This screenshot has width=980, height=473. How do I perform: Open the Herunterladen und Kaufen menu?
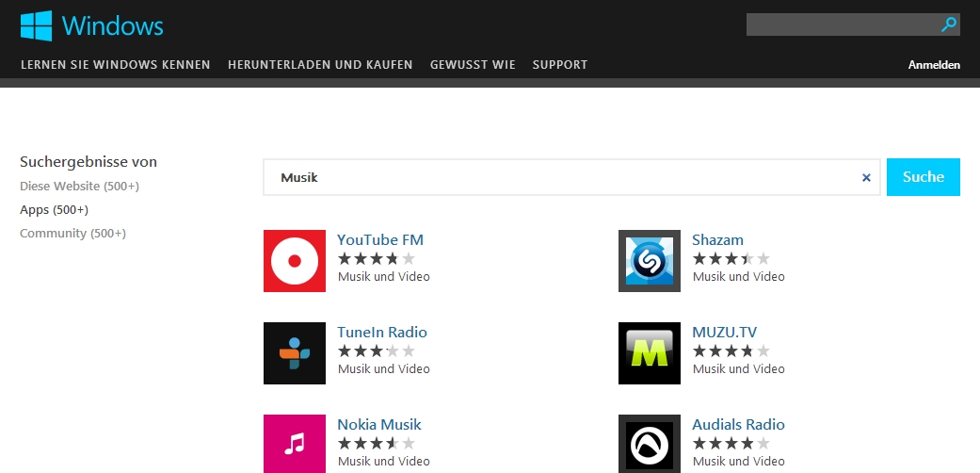coord(320,64)
